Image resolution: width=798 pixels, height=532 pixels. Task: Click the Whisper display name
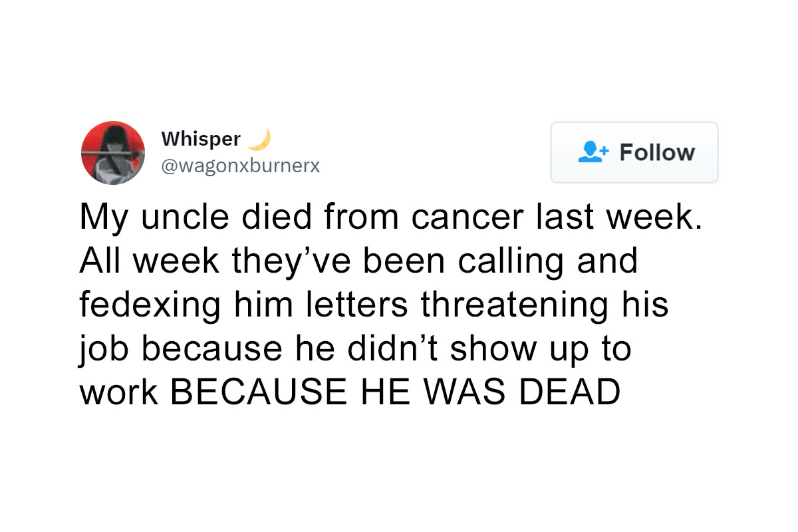(201, 138)
